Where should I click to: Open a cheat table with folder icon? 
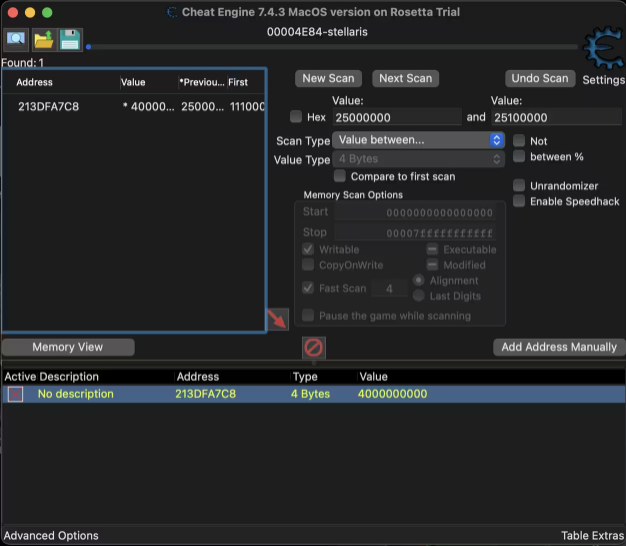pos(43,39)
